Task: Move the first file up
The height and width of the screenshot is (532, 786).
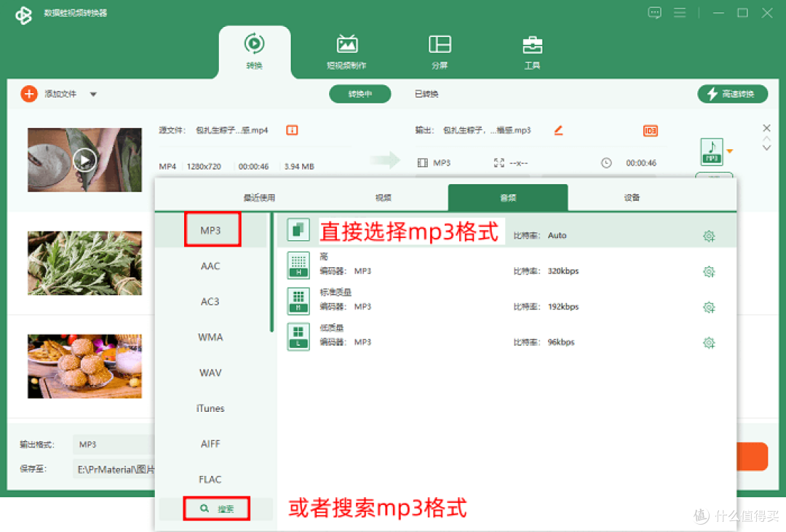Action: pyautogui.click(x=766, y=138)
